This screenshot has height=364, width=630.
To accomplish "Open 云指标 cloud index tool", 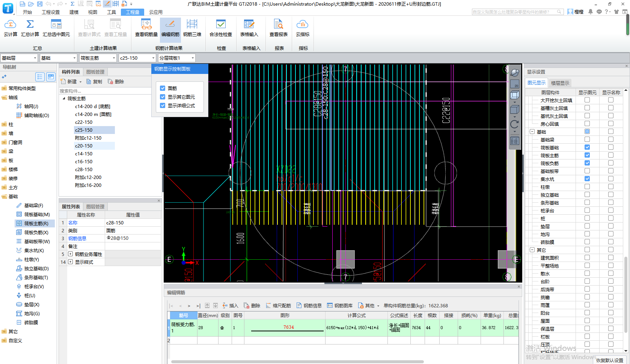I will click(x=303, y=28).
